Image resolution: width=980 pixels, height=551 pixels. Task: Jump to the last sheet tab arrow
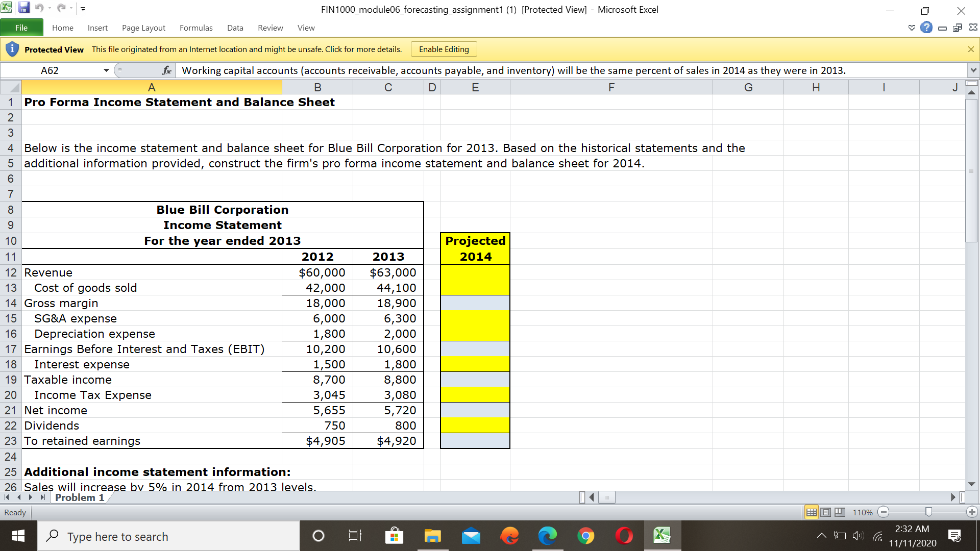[43, 497]
